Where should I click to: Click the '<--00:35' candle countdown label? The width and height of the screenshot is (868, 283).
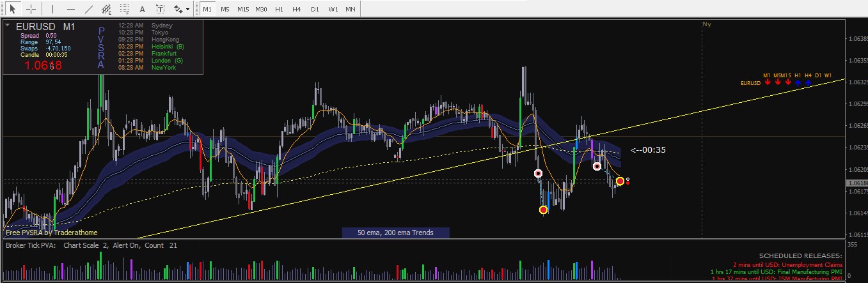point(648,151)
